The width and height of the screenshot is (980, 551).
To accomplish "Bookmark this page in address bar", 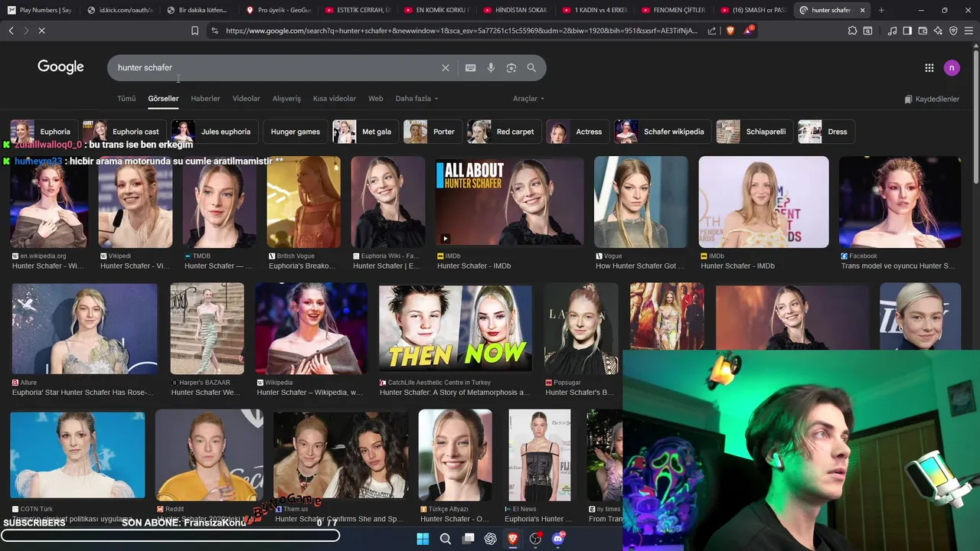I will (x=194, y=31).
